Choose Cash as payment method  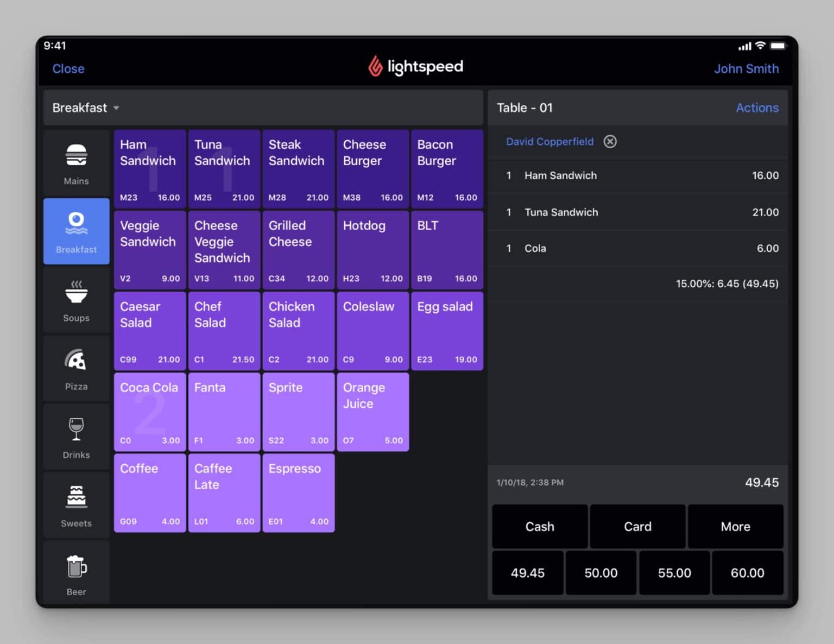[x=539, y=526]
